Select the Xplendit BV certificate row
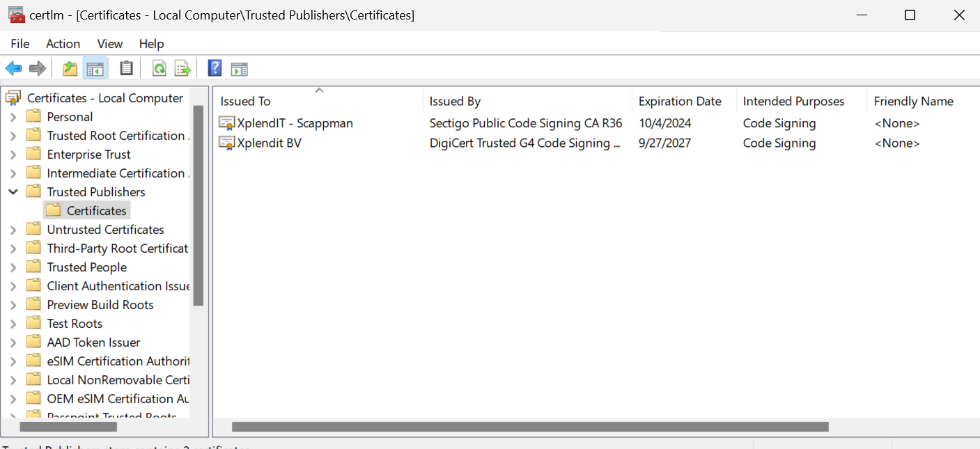This screenshot has height=449, width=980. [269, 143]
